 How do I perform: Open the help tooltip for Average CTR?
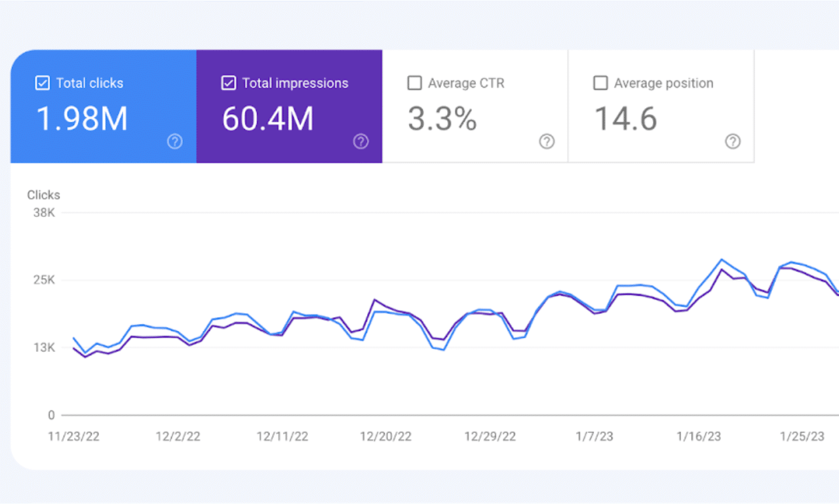[547, 142]
